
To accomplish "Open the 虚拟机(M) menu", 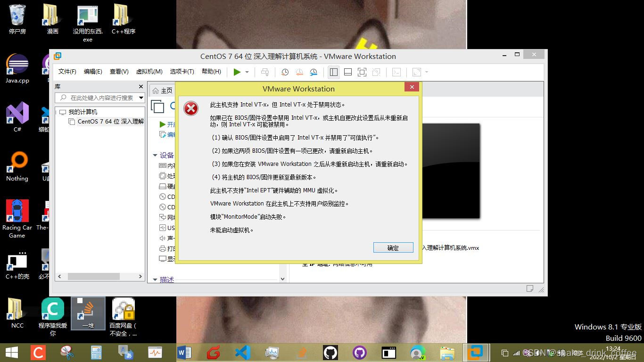I will coord(149,72).
